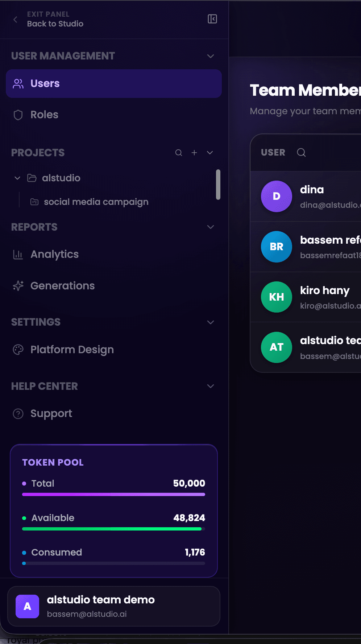Screen dimensions: 361x644
Task: Click the search icon next to USER header
Action: coord(301,152)
